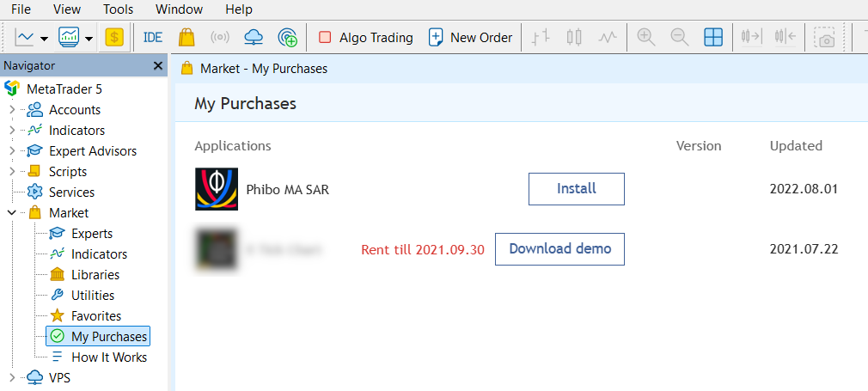Expand the Expert Advisors tree node
Image resolution: width=868 pixels, height=391 pixels.
pos(11,151)
